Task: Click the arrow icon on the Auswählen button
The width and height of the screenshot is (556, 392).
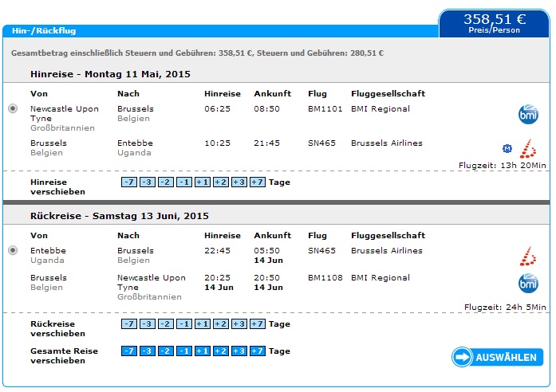Action: pos(462,357)
